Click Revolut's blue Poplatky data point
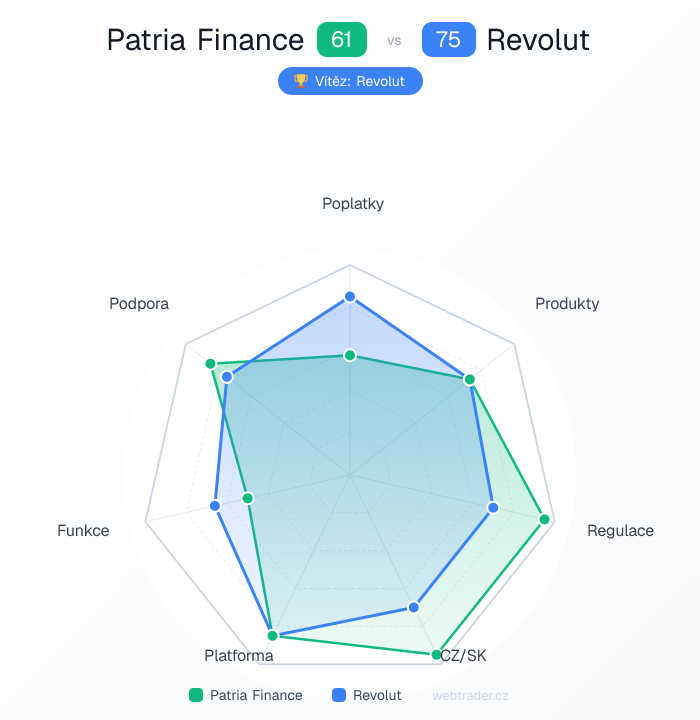The height and width of the screenshot is (720, 700). pos(350,296)
